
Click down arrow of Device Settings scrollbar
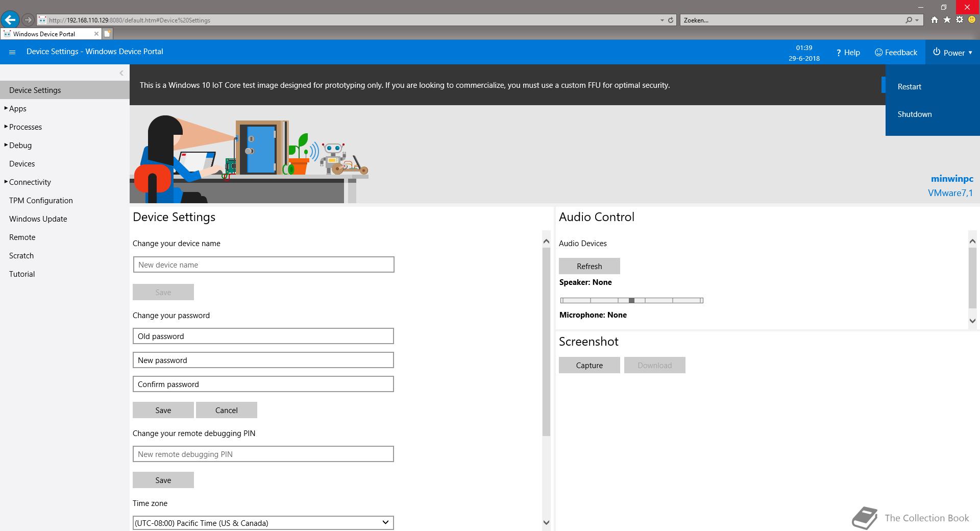point(546,522)
